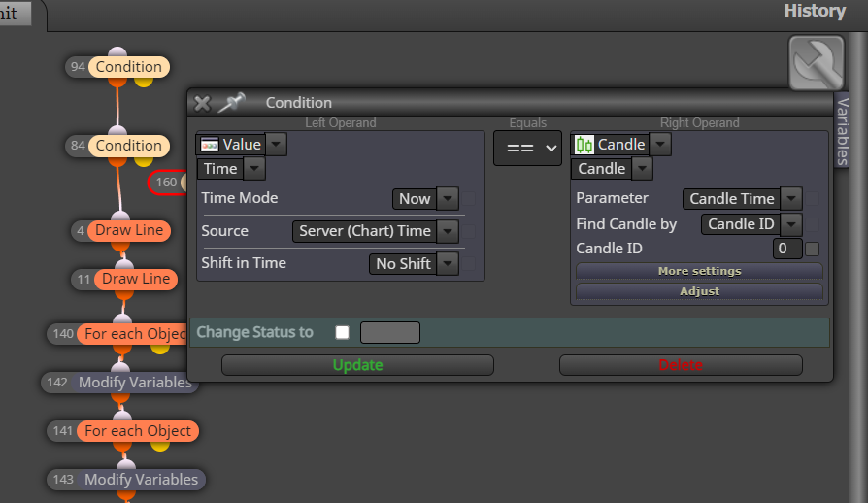Click the green Update button
868x503 pixels.
(x=357, y=365)
